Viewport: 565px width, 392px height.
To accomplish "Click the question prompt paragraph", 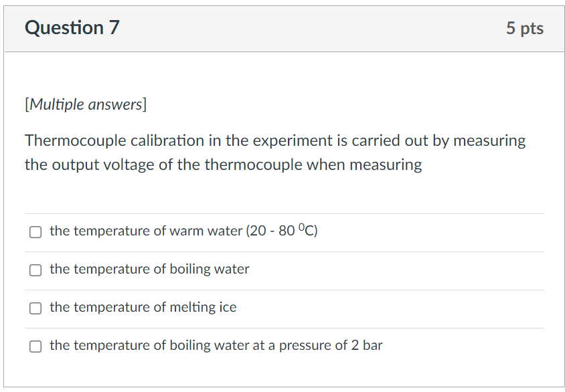I will (x=274, y=153).
